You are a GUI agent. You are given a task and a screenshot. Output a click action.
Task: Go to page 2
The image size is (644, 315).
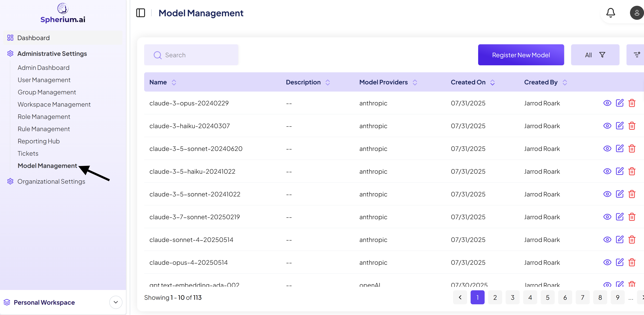pos(495,297)
